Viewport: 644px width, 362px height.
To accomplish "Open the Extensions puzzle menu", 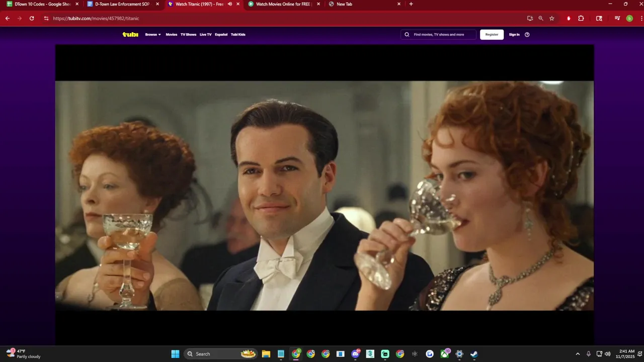I will point(581,18).
